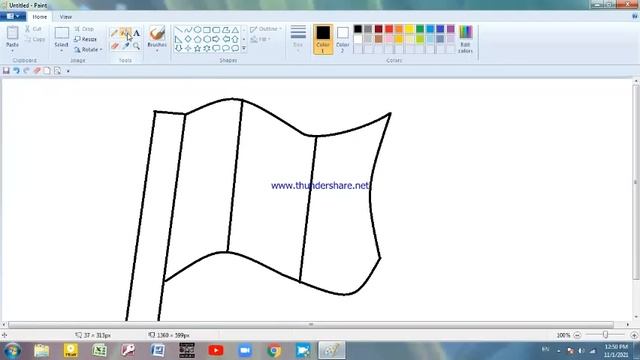Select the Pencil tool

[x=115, y=33]
